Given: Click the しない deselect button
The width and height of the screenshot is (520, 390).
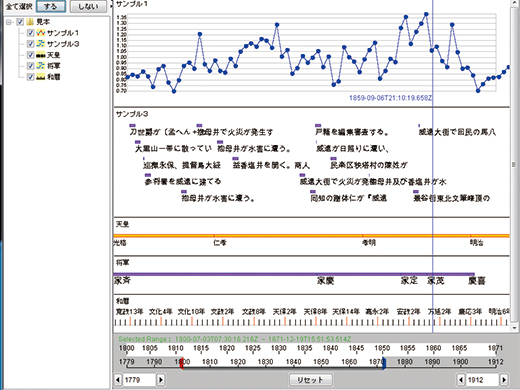Looking at the screenshot, I should coord(88,6).
